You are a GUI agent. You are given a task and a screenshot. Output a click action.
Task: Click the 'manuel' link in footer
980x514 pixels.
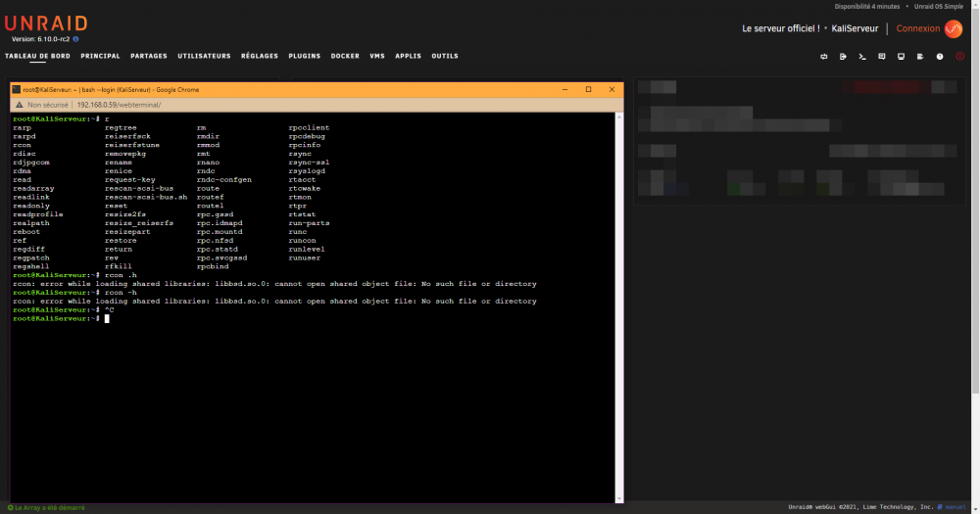coord(955,507)
